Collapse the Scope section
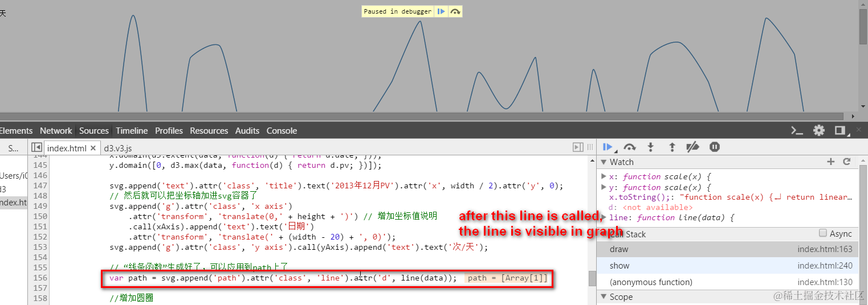 [x=604, y=296]
